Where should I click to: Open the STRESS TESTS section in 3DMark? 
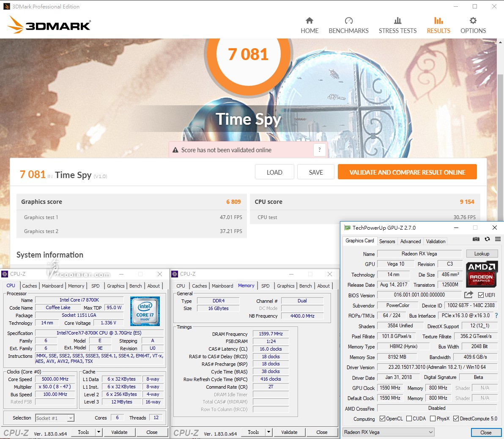coord(397,25)
